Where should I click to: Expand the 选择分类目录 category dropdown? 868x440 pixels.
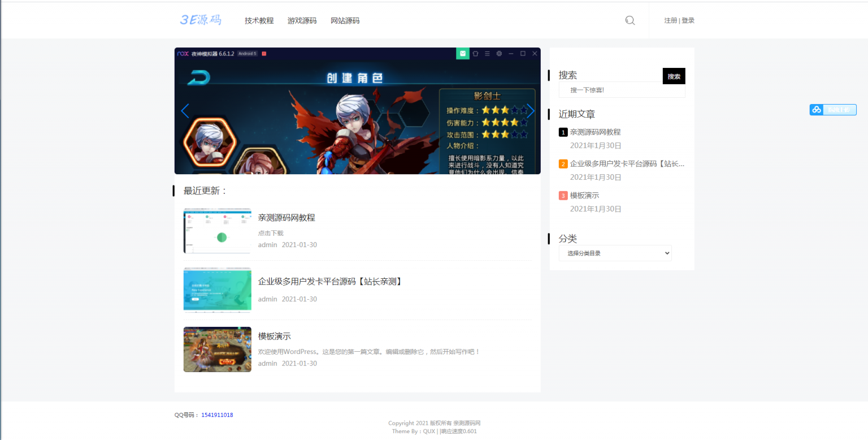point(615,253)
